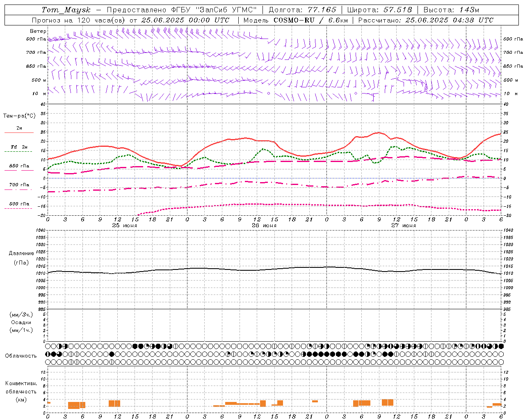Select the Модель COSMO-RU / 6.6км label

pos(296,20)
